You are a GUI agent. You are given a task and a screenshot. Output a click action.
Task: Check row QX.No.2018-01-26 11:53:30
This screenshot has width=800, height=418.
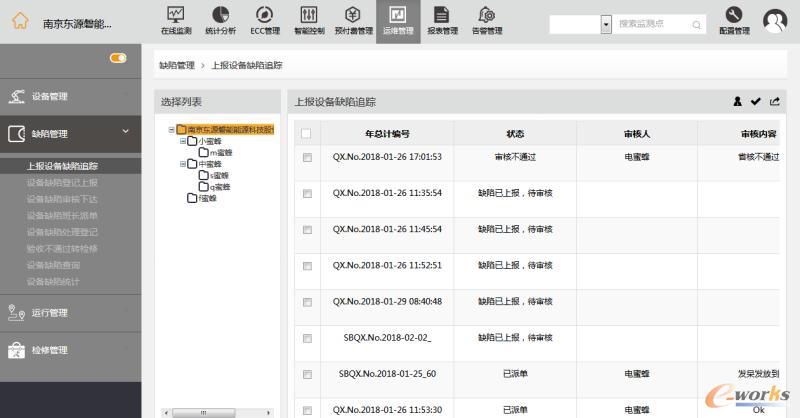click(x=307, y=410)
